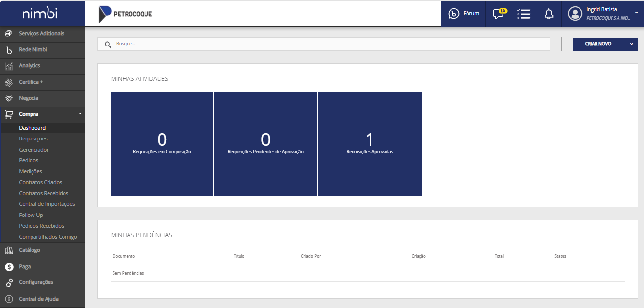Open Compartilhados Comigo submenu item
Screen dimensions: 644x308
click(48, 237)
